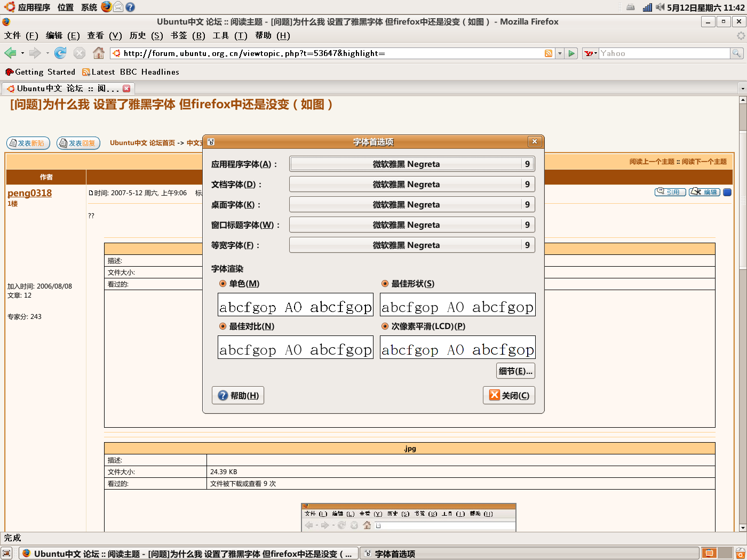Click the RSS feed icon in address bar
This screenshot has height=560, width=747.
click(549, 53)
